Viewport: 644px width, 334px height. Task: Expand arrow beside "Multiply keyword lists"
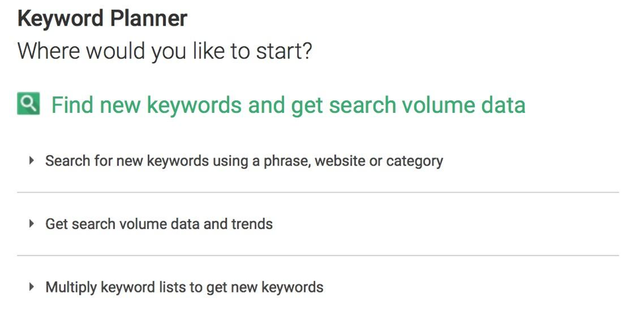click(x=31, y=287)
